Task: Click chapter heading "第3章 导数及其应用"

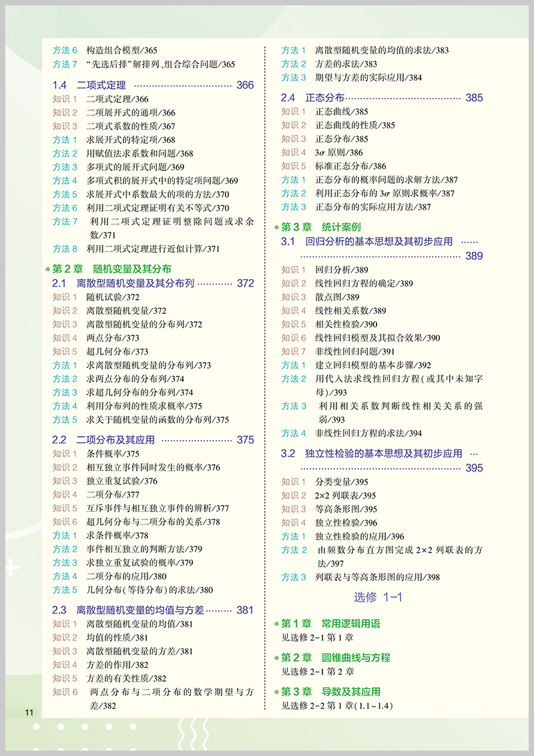Action: [x=330, y=692]
